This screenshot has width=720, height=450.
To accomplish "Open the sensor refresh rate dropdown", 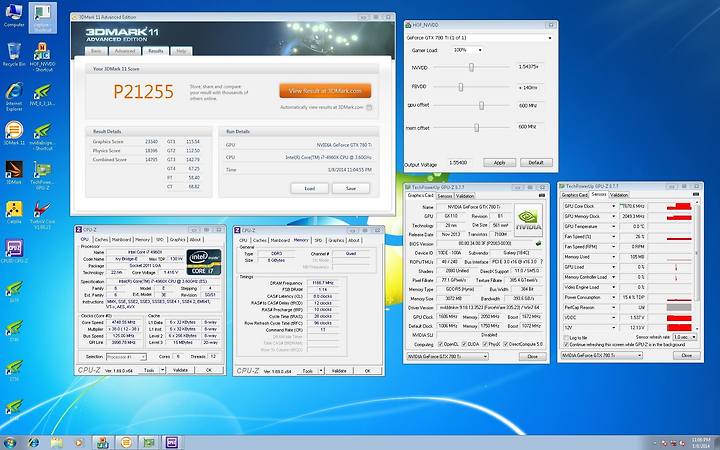I will (x=685, y=338).
